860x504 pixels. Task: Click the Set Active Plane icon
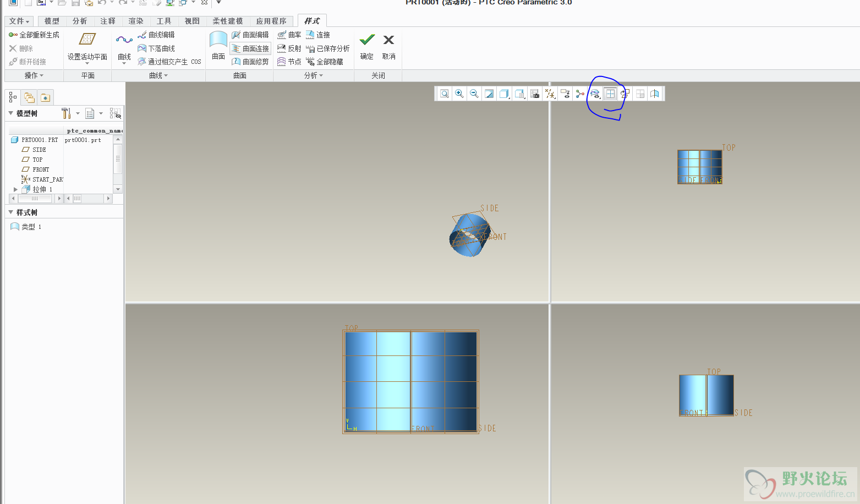pyautogui.click(x=87, y=39)
